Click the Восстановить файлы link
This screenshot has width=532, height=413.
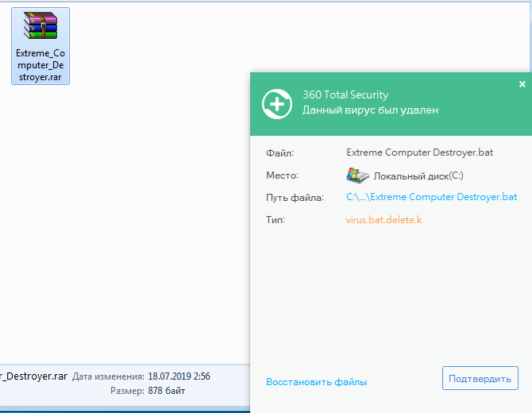[317, 382]
